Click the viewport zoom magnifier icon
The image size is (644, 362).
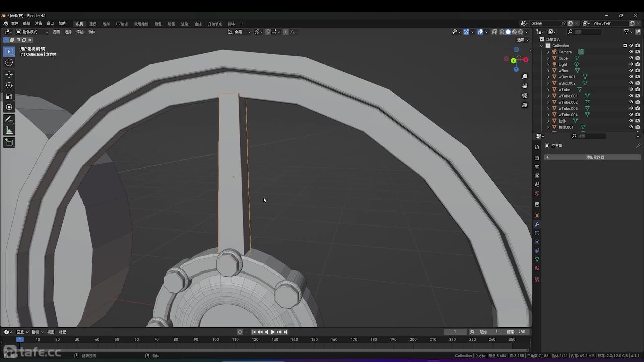click(x=525, y=77)
